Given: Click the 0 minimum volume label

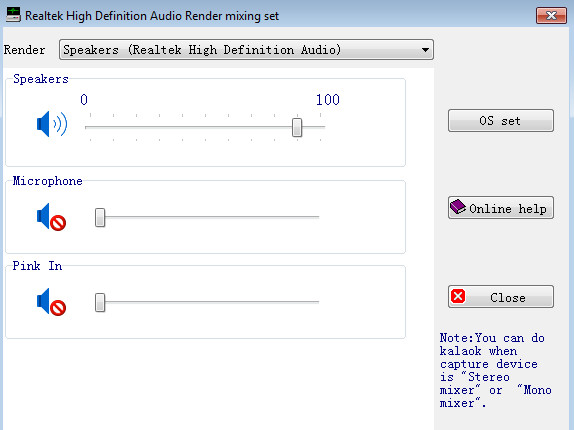Looking at the screenshot, I should click(84, 100).
